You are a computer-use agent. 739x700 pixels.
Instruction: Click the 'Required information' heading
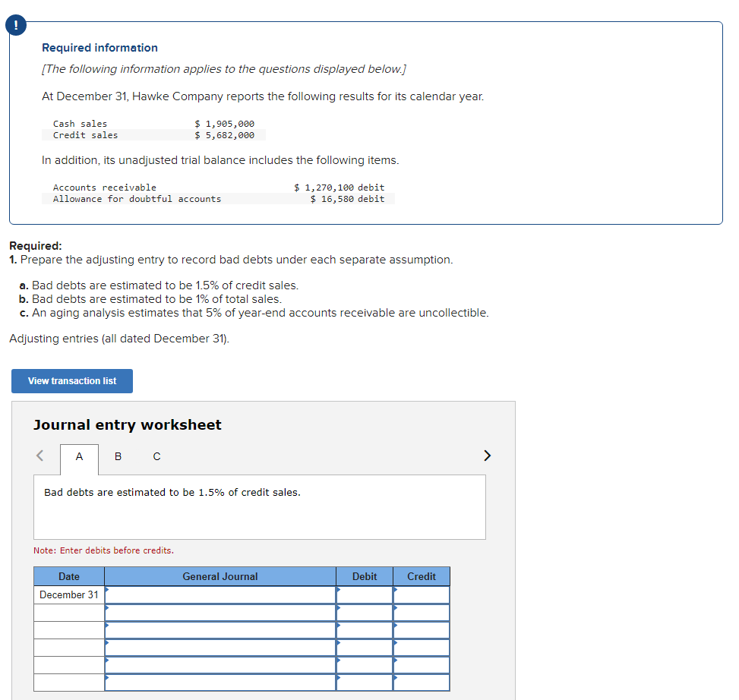click(x=100, y=48)
